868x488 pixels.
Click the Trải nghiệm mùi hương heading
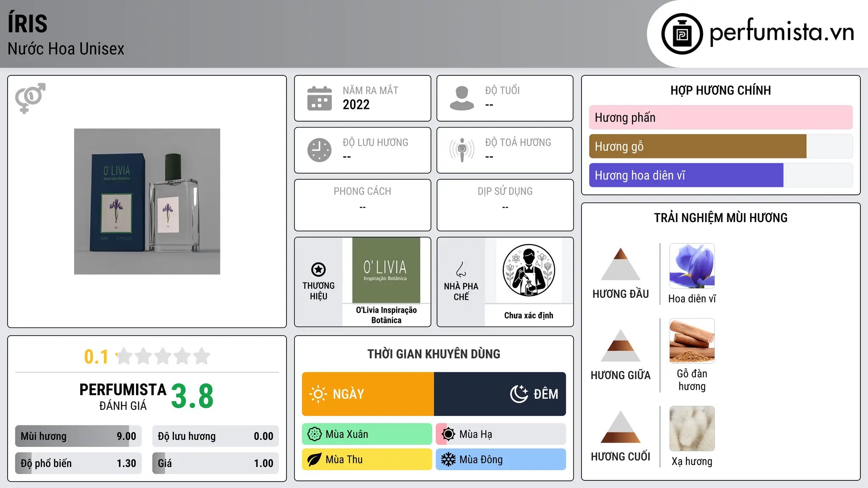coord(721,218)
